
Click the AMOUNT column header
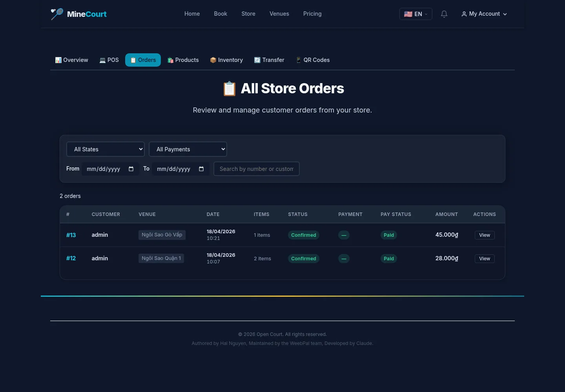[x=447, y=214]
